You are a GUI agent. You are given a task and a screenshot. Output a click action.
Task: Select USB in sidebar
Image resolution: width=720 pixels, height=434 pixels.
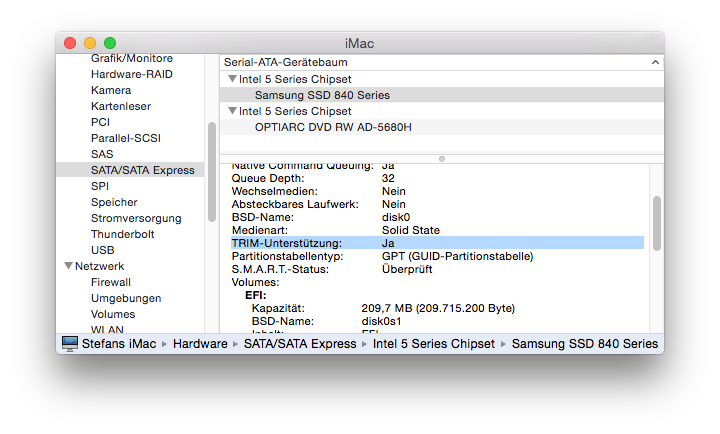102,250
